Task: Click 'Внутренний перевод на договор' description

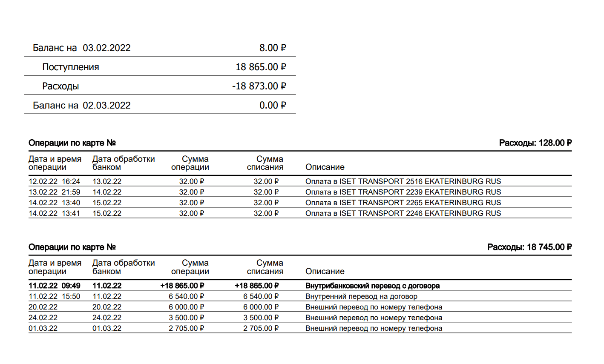Action: [x=361, y=296]
